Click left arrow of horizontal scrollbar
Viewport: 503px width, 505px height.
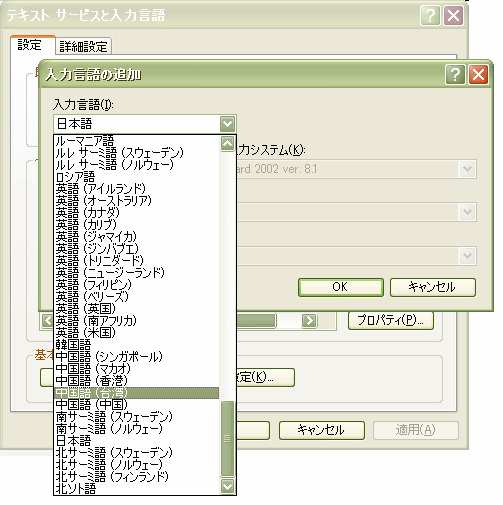(x=47, y=321)
